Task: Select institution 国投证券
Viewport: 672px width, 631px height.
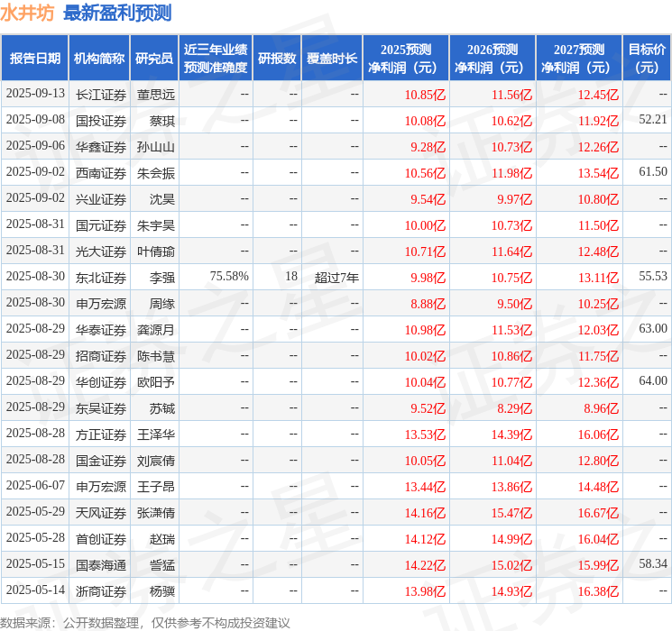Action: 101,121
